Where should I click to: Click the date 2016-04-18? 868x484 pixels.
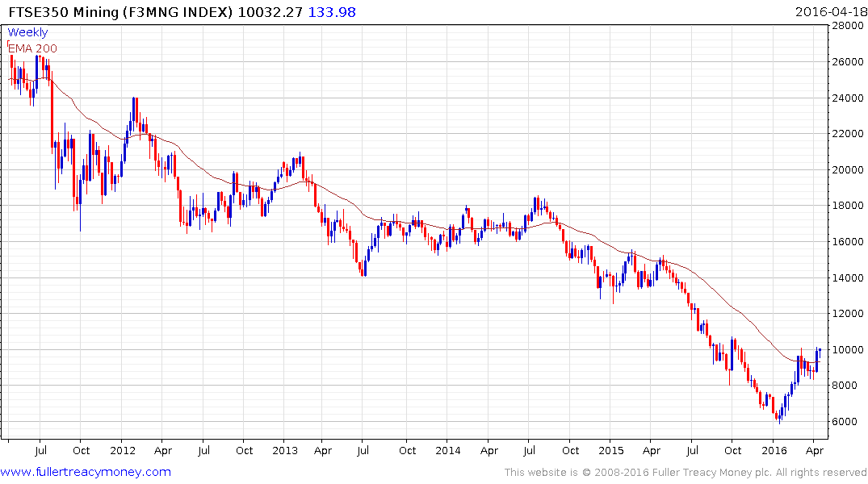pos(831,11)
